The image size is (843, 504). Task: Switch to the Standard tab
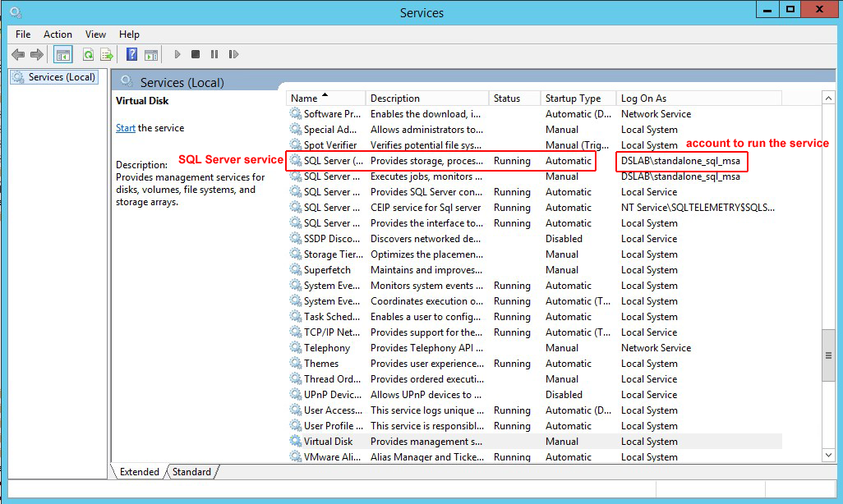click(x=191, y=472)
